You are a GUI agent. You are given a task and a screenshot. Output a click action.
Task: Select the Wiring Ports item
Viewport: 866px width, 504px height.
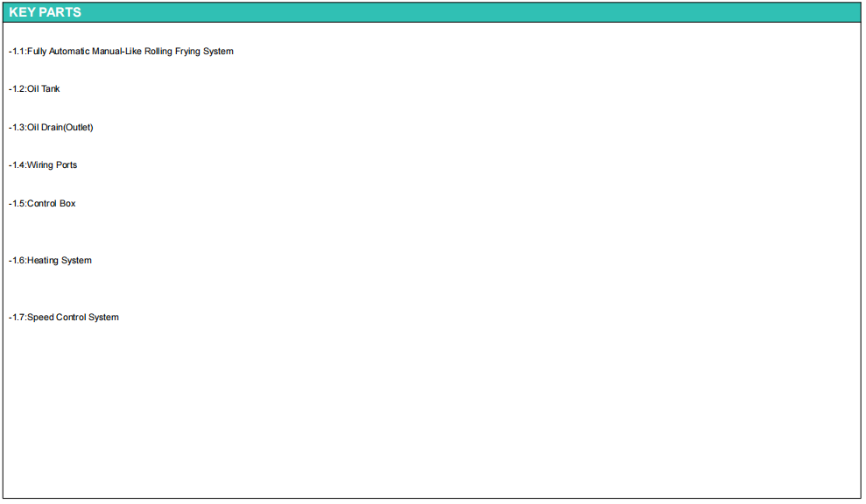coord(52,165)
